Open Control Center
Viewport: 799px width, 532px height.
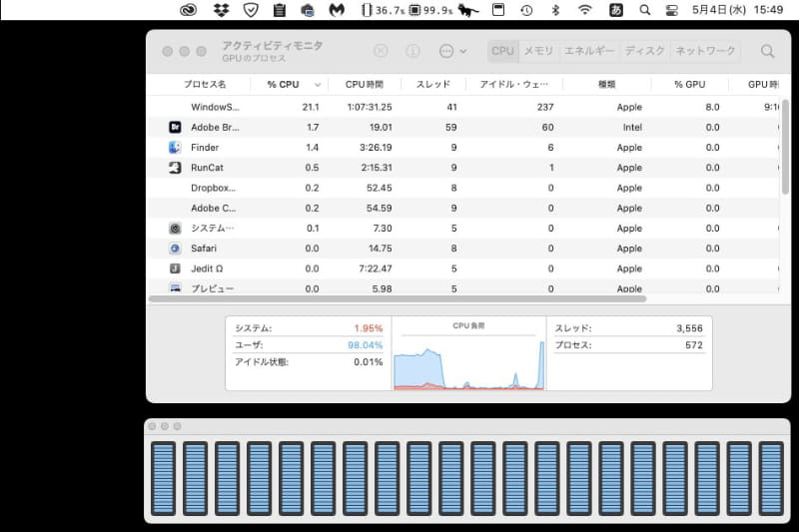[672, 10]
